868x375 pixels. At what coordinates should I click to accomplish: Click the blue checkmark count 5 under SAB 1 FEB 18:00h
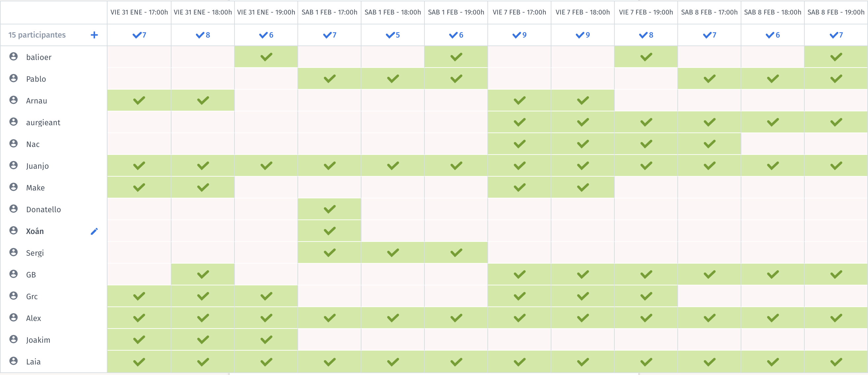pos(392,35)
